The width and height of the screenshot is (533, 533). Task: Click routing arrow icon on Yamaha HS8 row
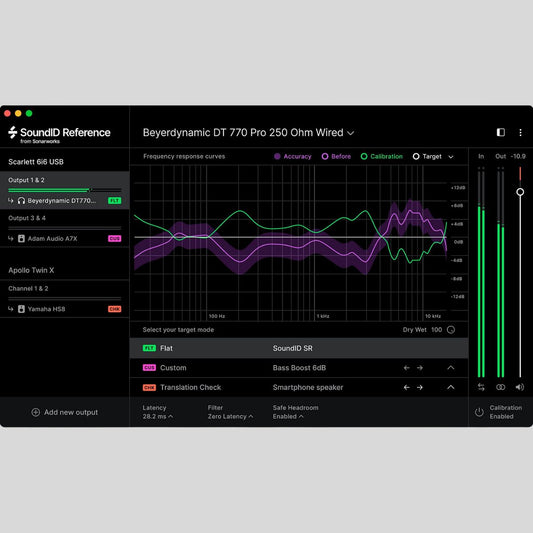coord(11,309)
